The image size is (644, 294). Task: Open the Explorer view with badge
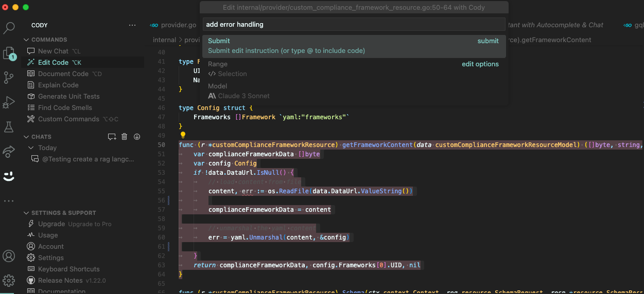pyautogui.click(x=9, y=53)
